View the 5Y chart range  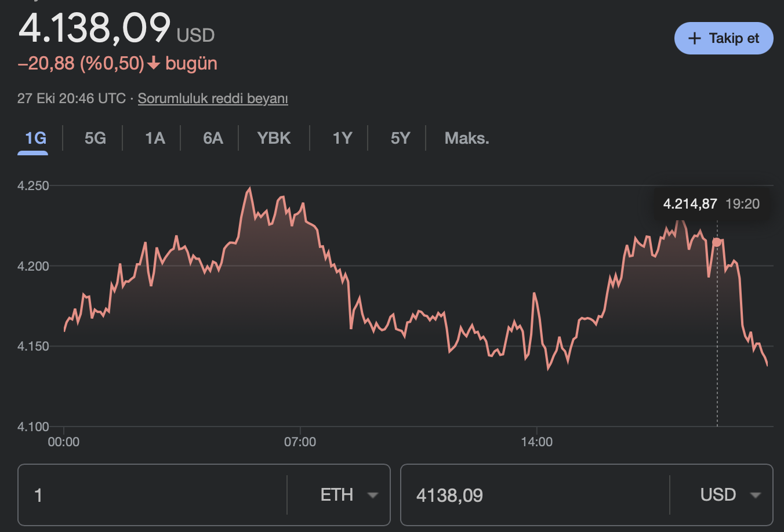pos(400,139)
